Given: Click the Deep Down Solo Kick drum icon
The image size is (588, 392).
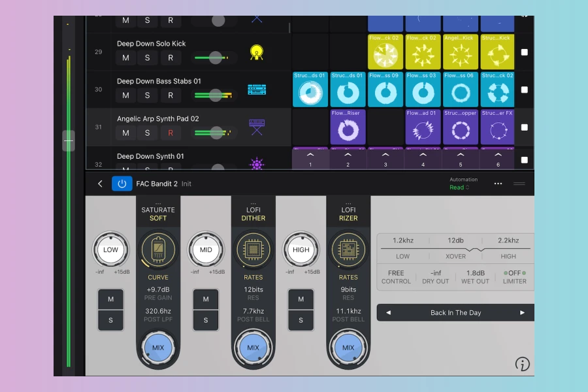Looking at the screenshot, I should [256, 53].
